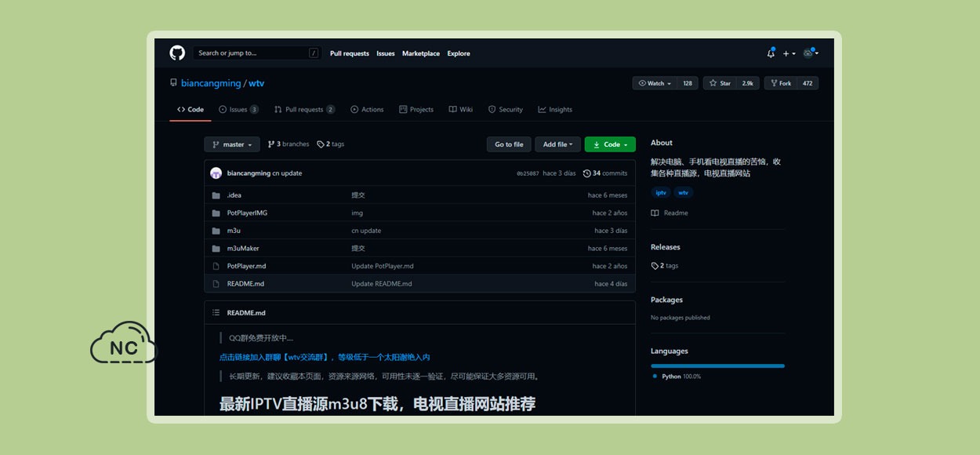The image size is (980, 455).
Task: Open the Issues tab with 3 count
Action: point(238,110)
